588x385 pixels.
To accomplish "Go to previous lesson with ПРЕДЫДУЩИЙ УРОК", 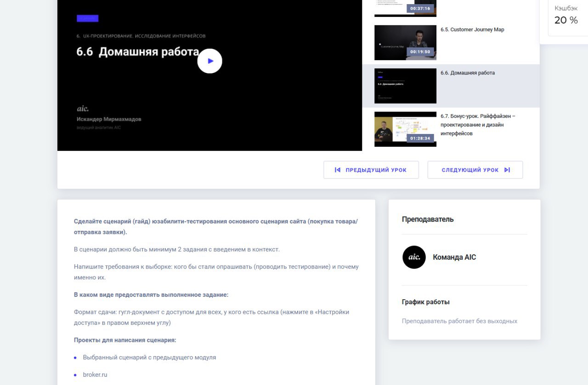I will point(371,170).
